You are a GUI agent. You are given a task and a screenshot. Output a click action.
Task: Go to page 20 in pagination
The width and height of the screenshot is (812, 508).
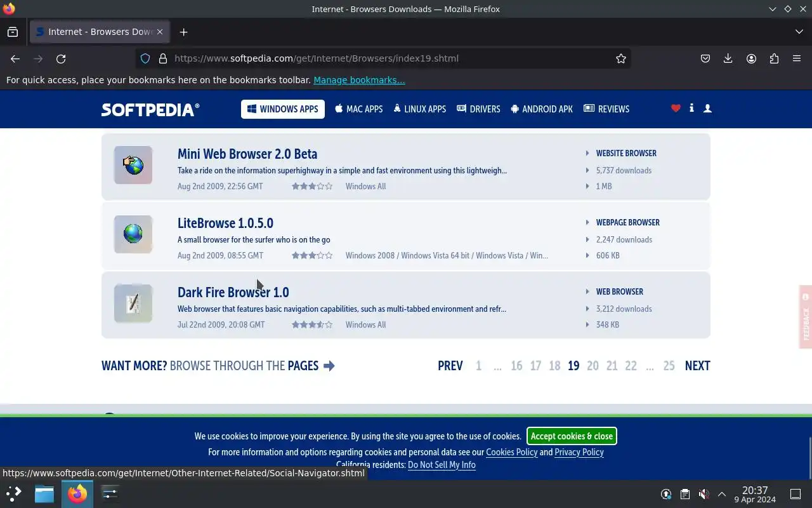pos(593,366)
